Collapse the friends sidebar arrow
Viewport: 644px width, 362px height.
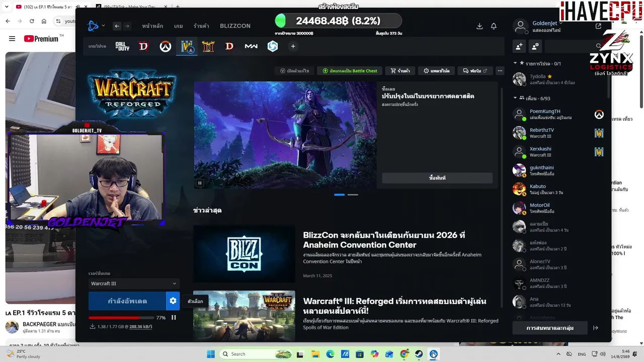[596, 328]
